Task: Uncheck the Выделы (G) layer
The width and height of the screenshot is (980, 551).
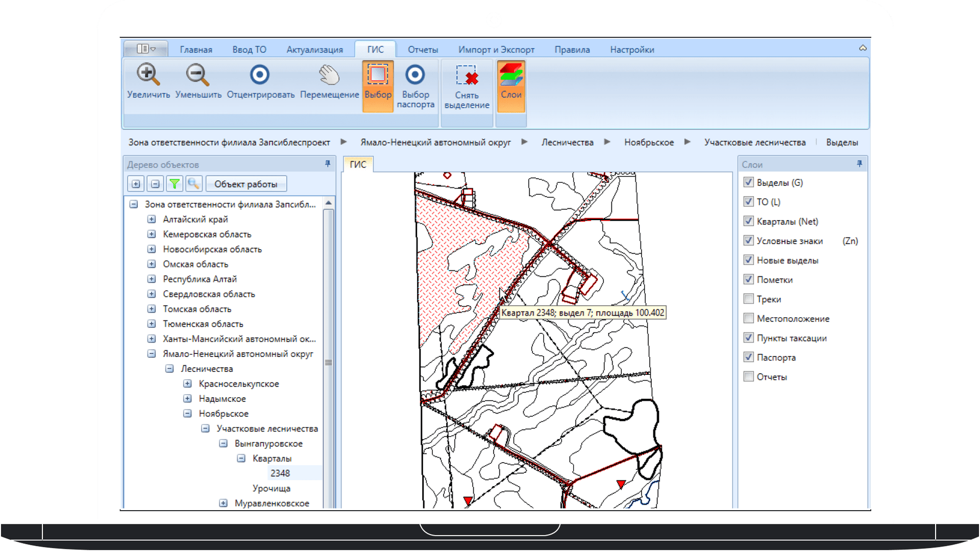Action: point(749,182)
